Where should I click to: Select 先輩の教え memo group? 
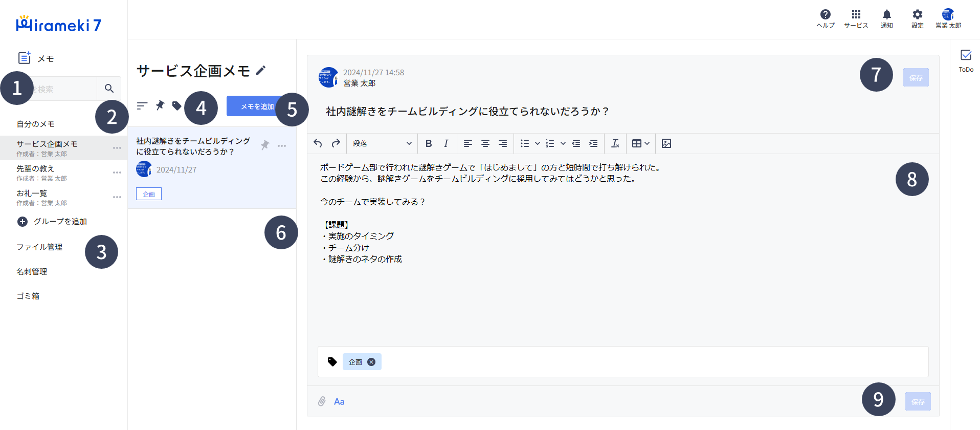point(35,168)
